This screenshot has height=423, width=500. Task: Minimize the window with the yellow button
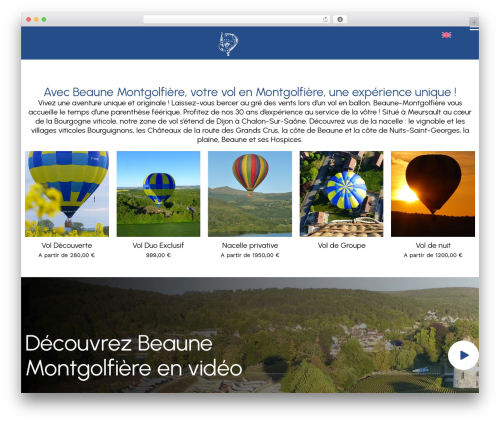click(x=36, y=20)
